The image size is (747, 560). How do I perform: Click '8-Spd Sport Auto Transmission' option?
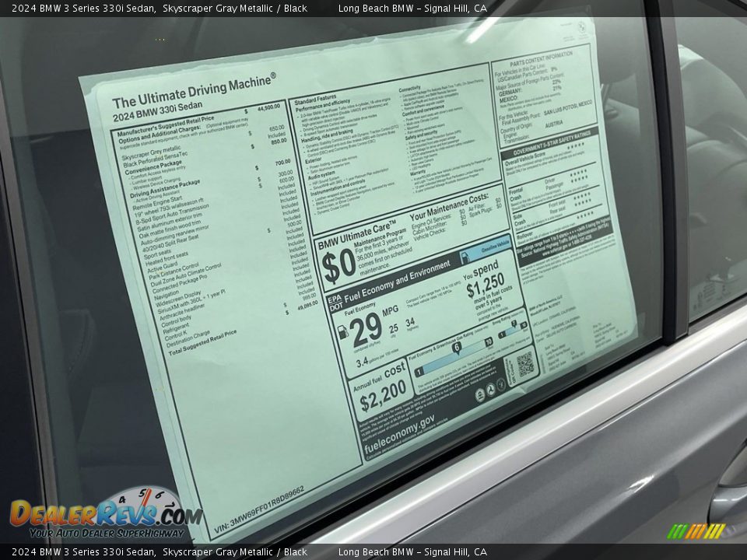pos(173,215)
